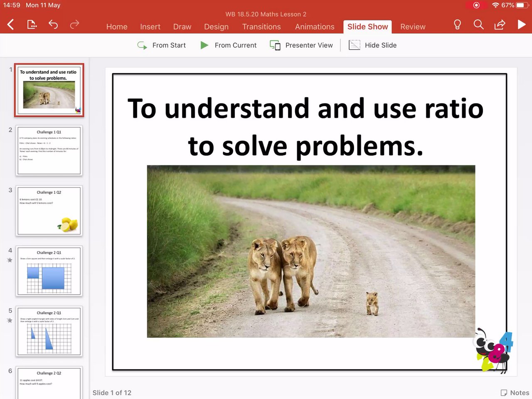Select the colourful ant logo on the slide
Screen dimensions: 532x399
493,351
